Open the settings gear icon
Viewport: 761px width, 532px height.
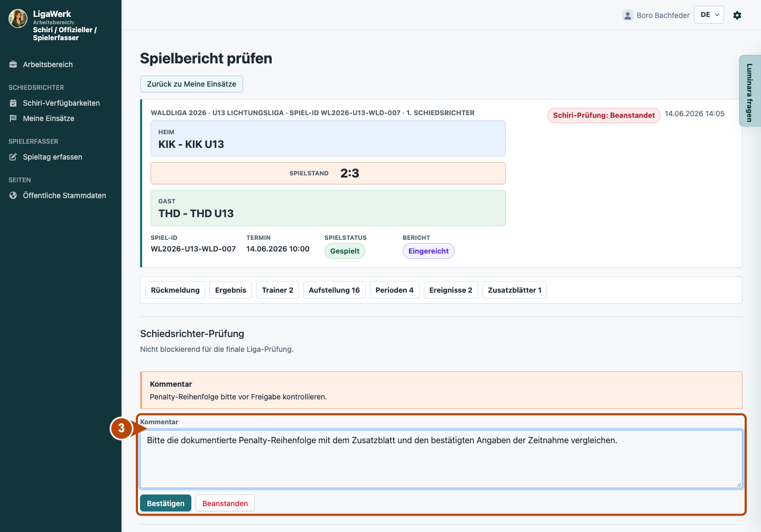coord(737,15)
